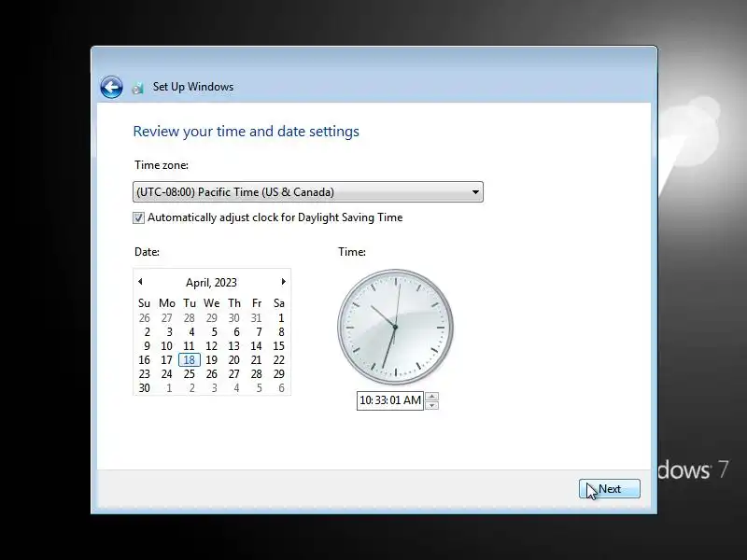Select April 22 in the calendar
This screenshot has width=747, height=560.
pyautogui.click(x=278, y=360)
